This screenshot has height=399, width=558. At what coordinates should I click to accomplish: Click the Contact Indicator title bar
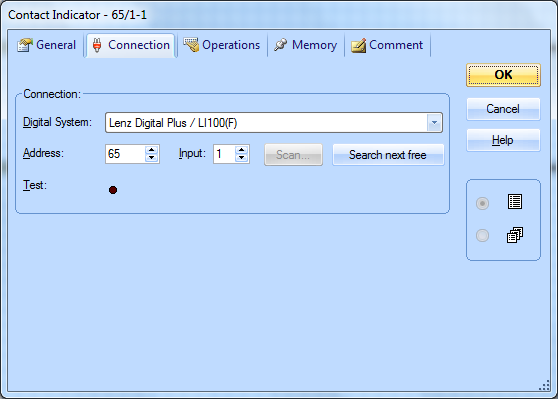click(x=279, y=15)
